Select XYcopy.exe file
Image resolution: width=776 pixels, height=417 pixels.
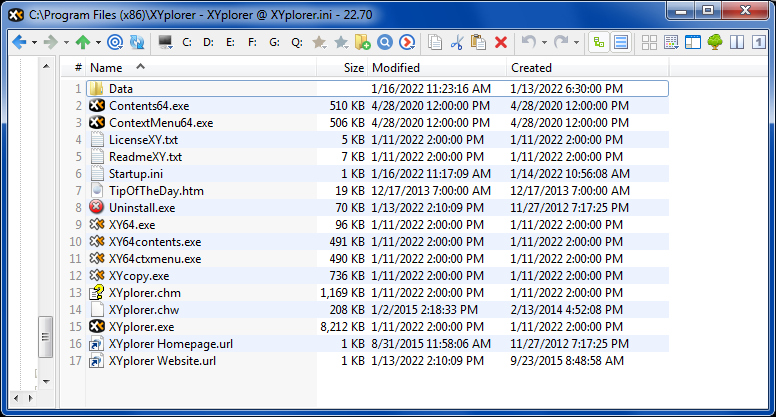click(139, 276)
